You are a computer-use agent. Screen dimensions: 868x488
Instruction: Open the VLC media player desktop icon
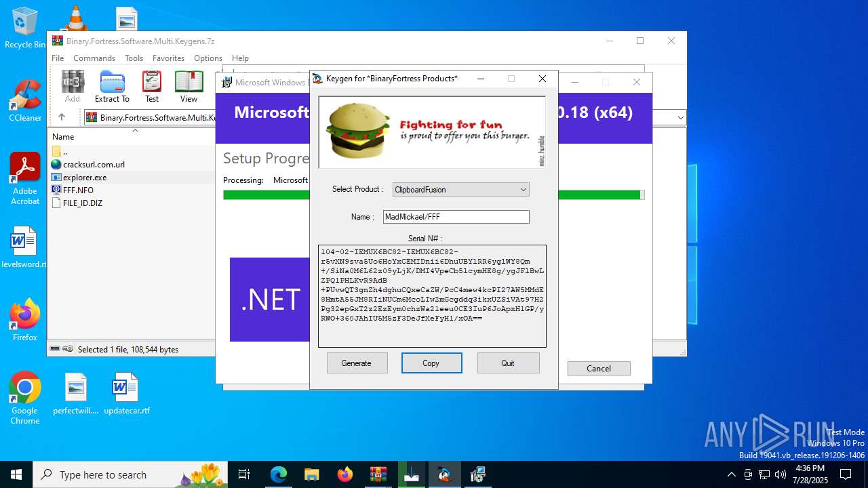click(76, 18)
